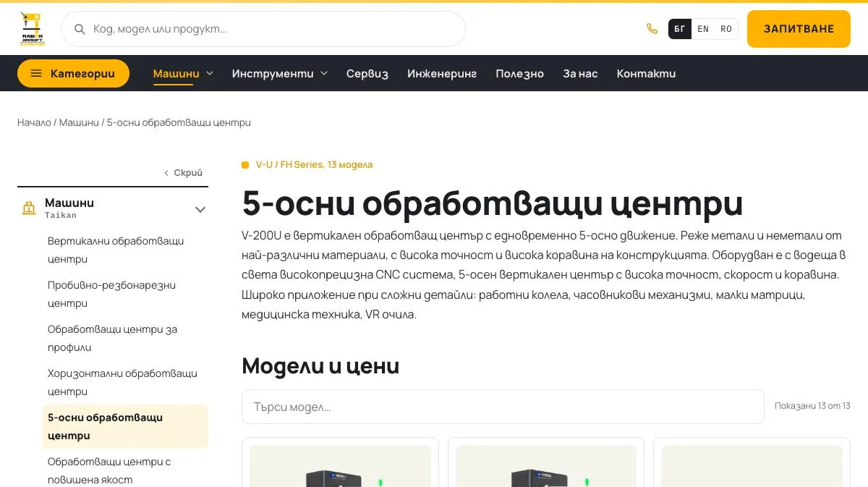
Task: Open the first V-200U product thumbnail
Action: [340, 466]
